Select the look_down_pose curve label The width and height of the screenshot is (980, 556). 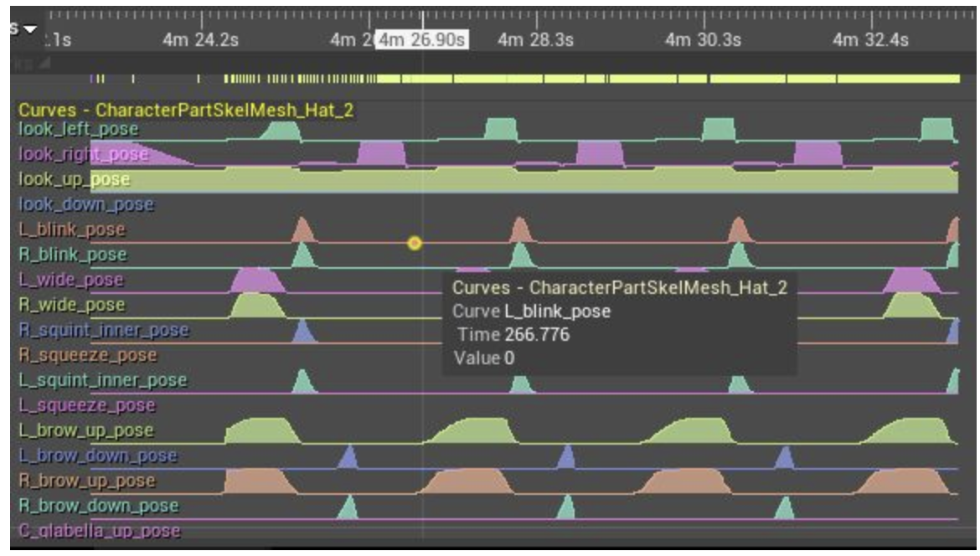pos(86,204)
